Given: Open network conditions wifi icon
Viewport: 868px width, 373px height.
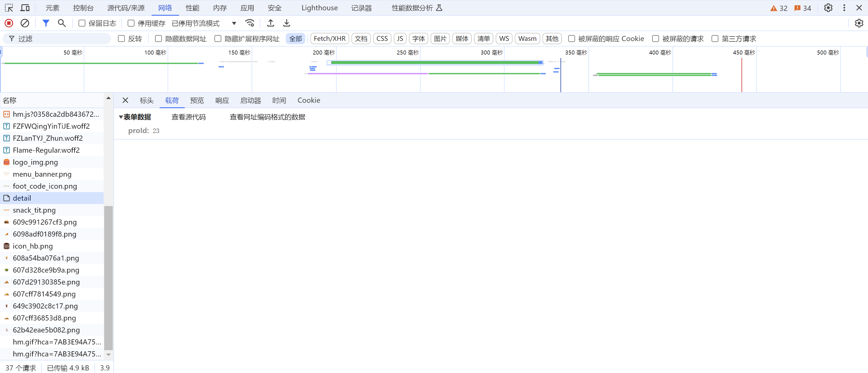Looking at the screenshot, I should (x=250, y=23).
